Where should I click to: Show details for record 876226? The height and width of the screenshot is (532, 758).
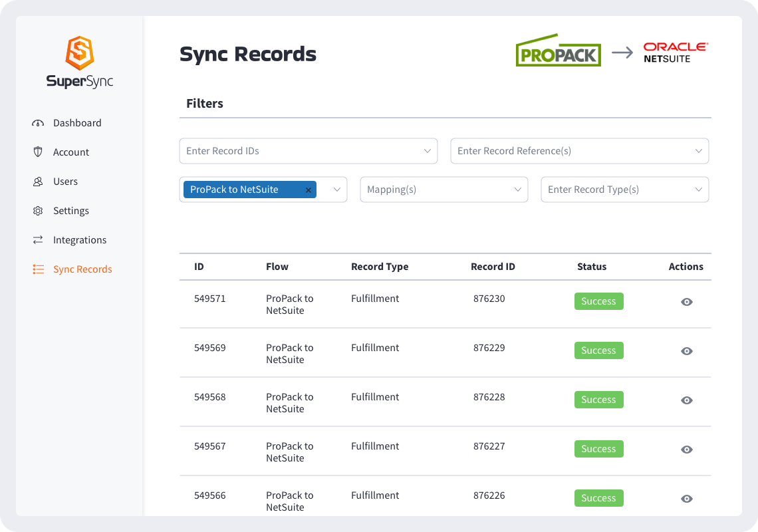point(686,498)
